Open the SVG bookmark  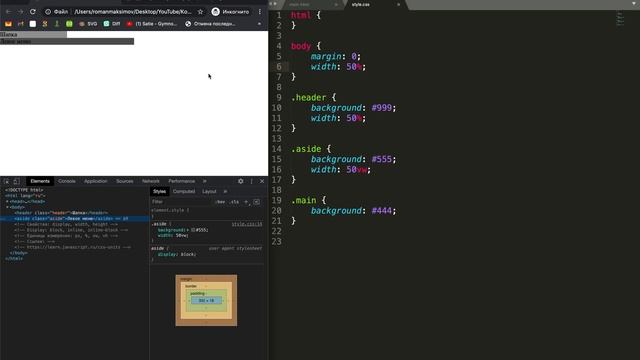click(x=88, y=24)
